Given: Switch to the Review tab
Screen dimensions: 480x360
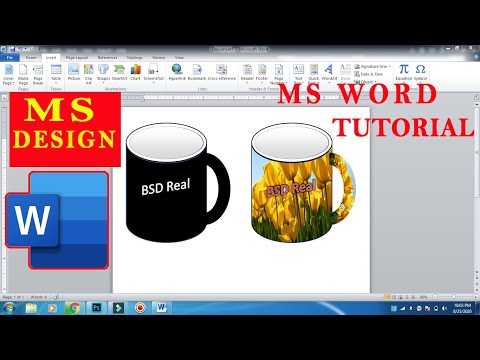Looking at the screenshot, I should click(x=159, y=57).
